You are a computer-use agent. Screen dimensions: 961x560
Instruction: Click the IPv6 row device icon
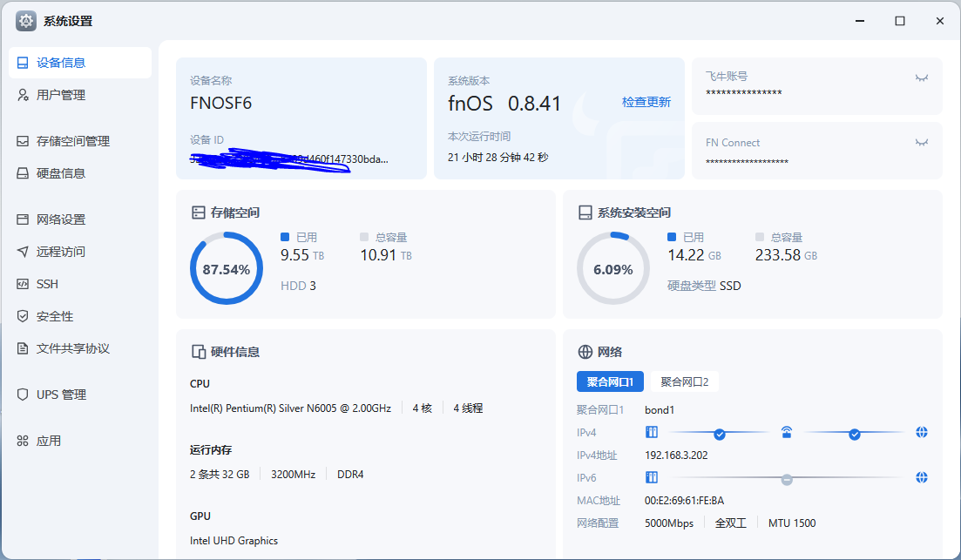pyautogui.click(x=652, y=477)
